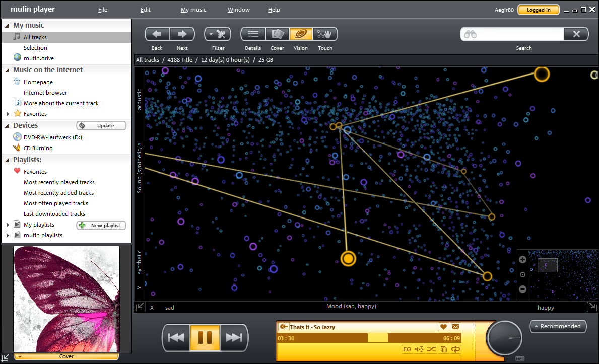Go forward with the Next arrow button
Viewport: 599px width, 364px height.
click(182, 34)
